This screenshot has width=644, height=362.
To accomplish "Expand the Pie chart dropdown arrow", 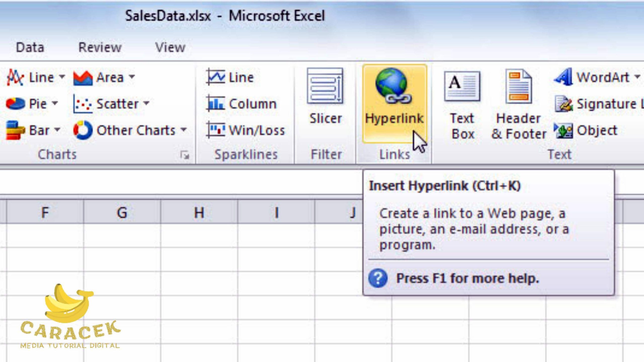I will click(x=55, y=103).
